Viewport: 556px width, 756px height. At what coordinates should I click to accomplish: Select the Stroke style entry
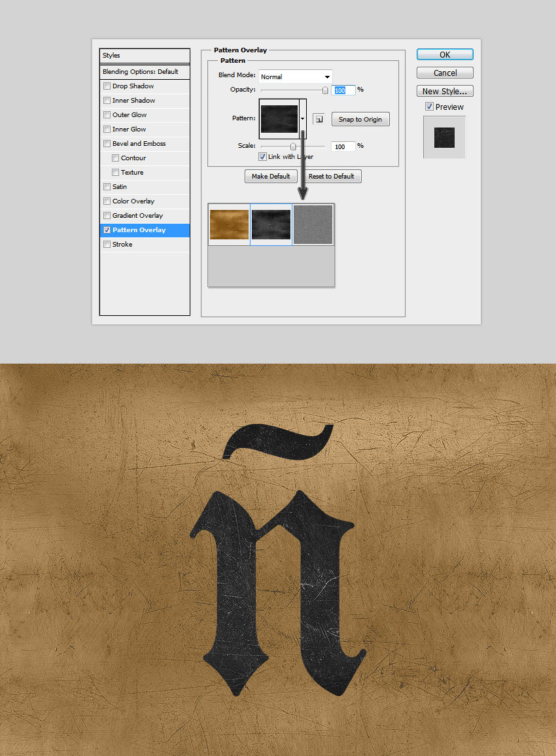pyautogui.click(x=145, y=245)
